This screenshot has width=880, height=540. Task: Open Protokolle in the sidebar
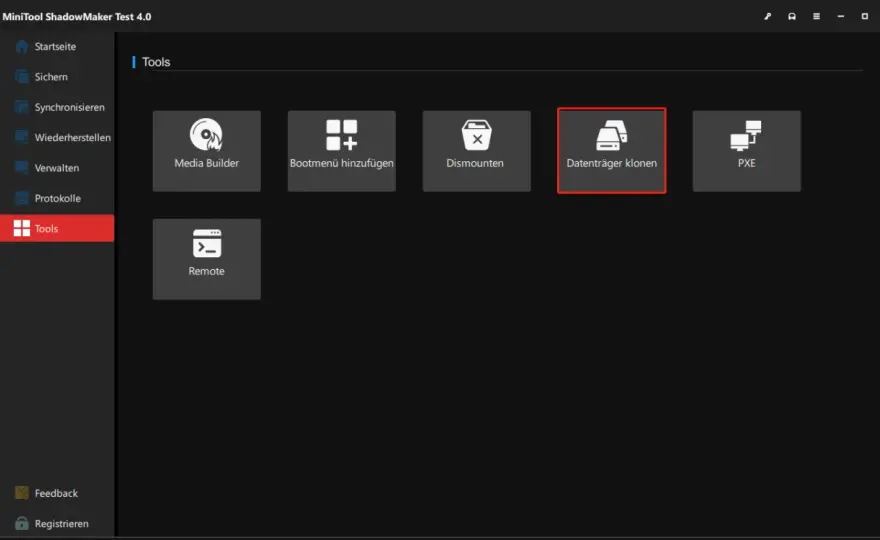click(57, 198)
